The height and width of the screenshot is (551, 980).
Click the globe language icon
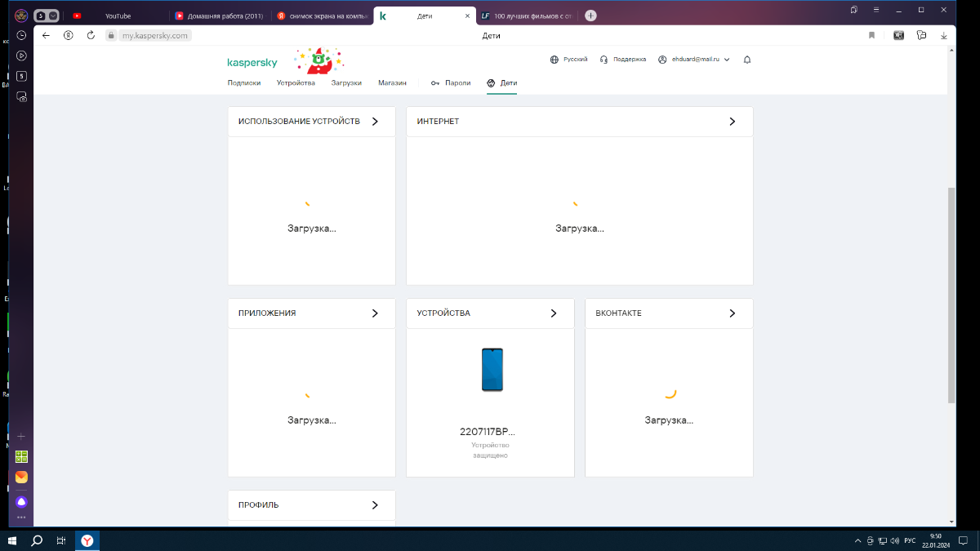pos(554,60)
